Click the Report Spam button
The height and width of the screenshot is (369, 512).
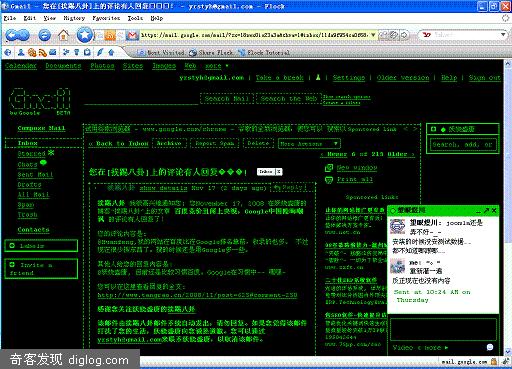215,143
